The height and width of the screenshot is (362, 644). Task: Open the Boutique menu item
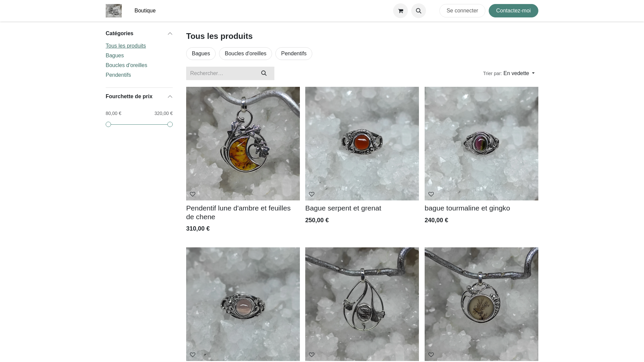[x=145, y=11]
